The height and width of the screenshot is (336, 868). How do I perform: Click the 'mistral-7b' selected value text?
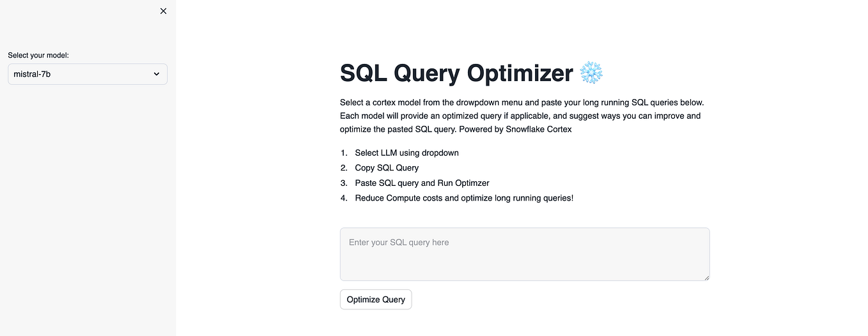(32, 74)
